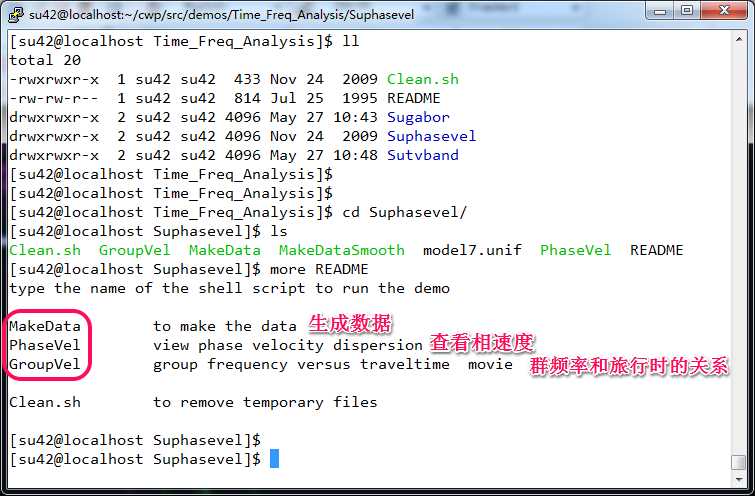Click the file size 814
The image size is (755, 496).
coord(247,98)
